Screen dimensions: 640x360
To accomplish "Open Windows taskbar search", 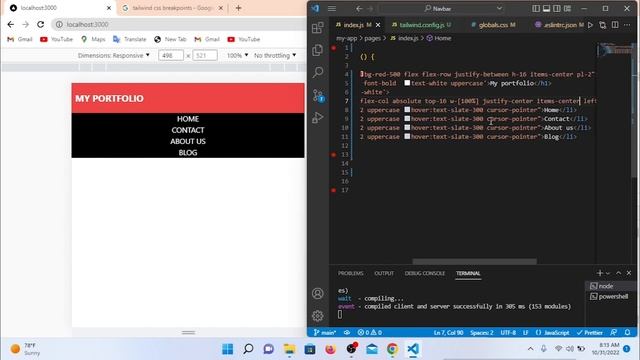I will [x=248, y=349].
